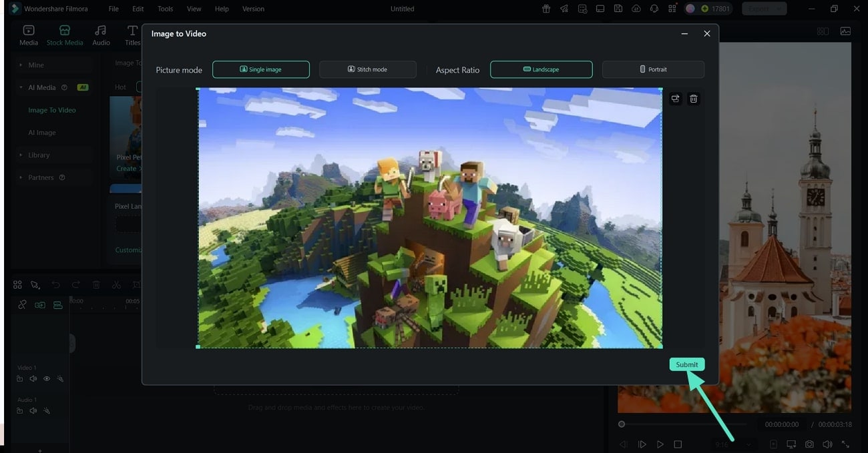Click the save project icon
This screenshot has height=453, width=868.
click(618, 9)
